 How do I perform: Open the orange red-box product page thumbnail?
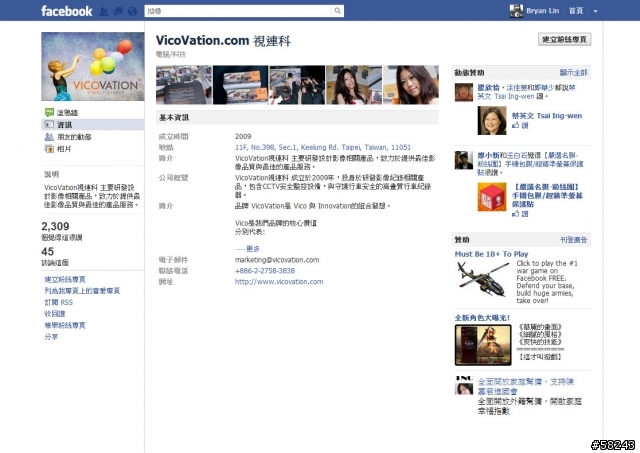point(492,197)
